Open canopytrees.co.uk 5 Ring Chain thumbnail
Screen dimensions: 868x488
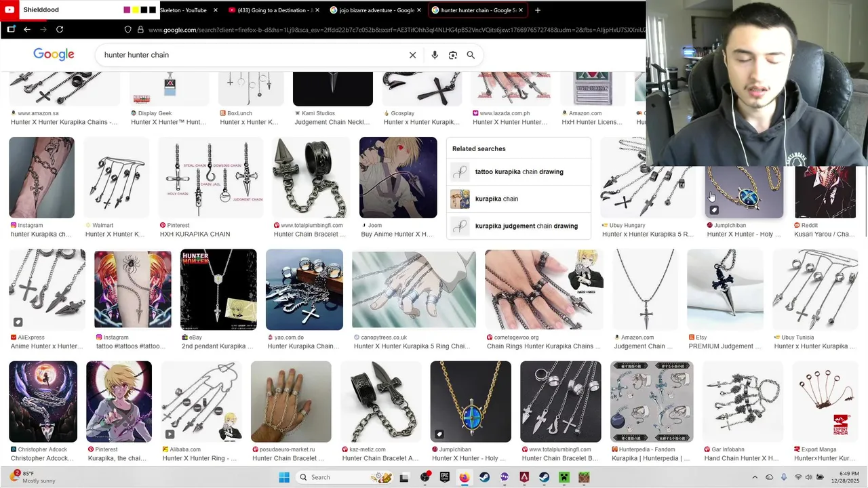click(414, 290)
